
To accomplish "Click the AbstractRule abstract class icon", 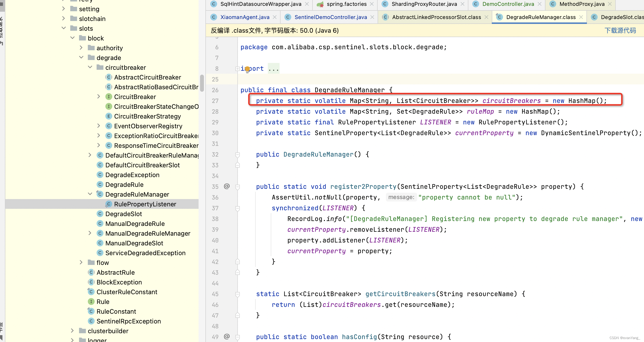I will click(91, 272).
